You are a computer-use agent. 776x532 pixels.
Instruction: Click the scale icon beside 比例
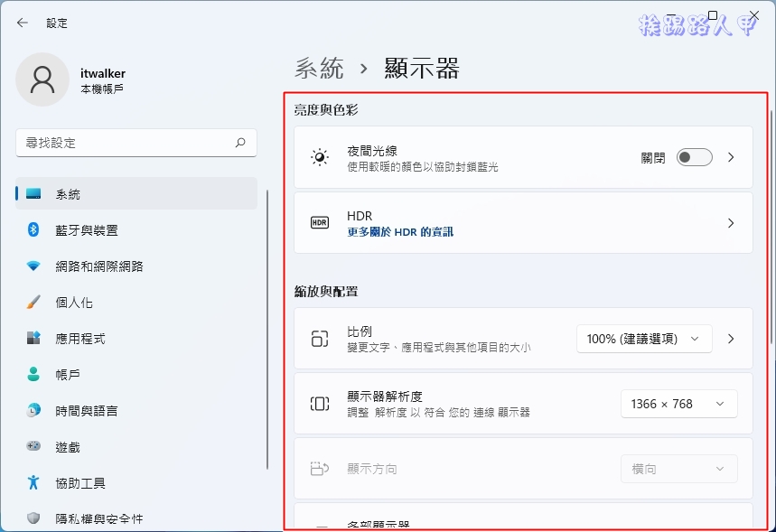pyautogui.click(x=320, y=339)
